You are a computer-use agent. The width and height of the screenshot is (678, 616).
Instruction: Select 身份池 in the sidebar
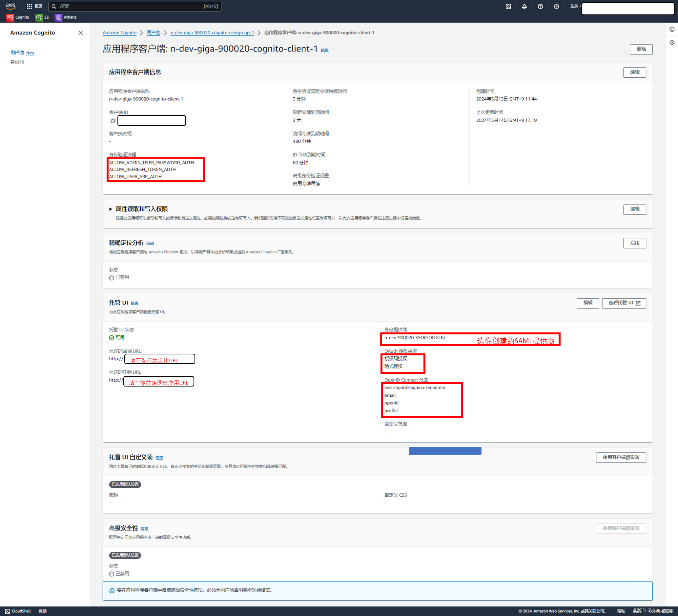tap(17, 62)
